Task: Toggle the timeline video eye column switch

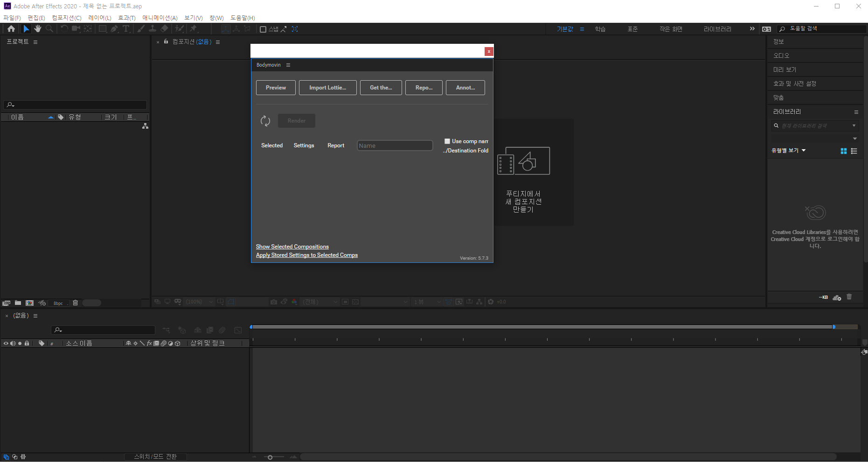Action: (x=6, y=344)
